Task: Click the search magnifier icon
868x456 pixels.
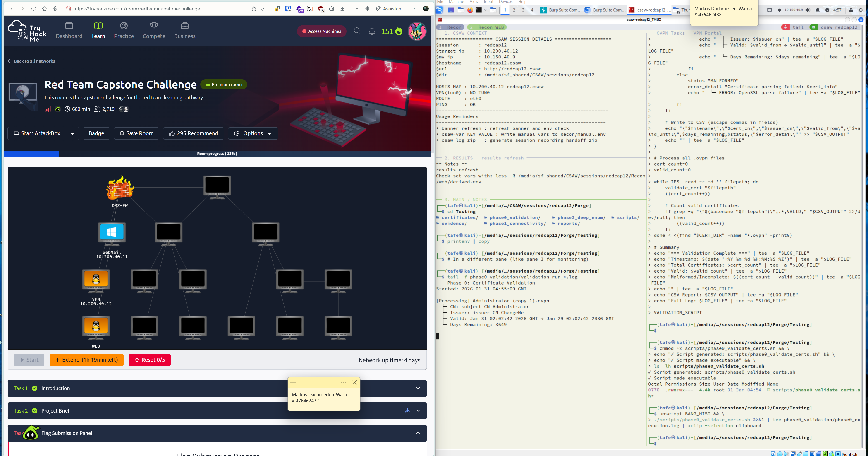Action: click(357, 31)
